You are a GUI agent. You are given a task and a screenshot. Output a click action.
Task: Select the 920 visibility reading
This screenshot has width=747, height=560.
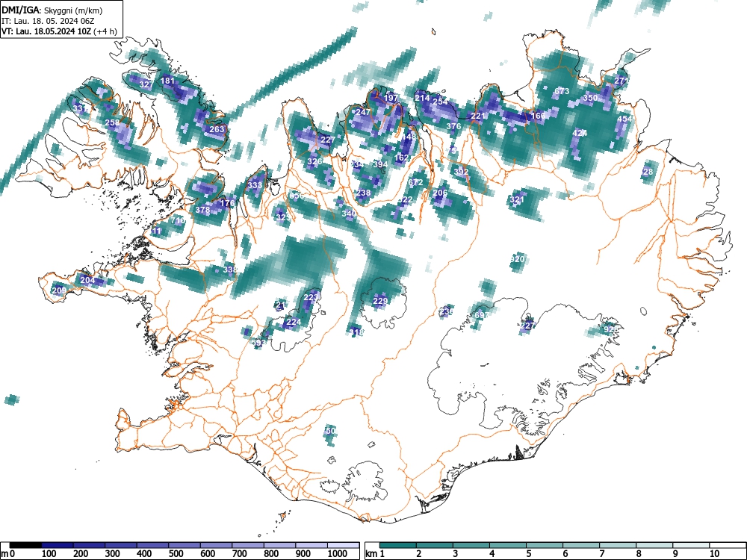[x=518, y=259]
